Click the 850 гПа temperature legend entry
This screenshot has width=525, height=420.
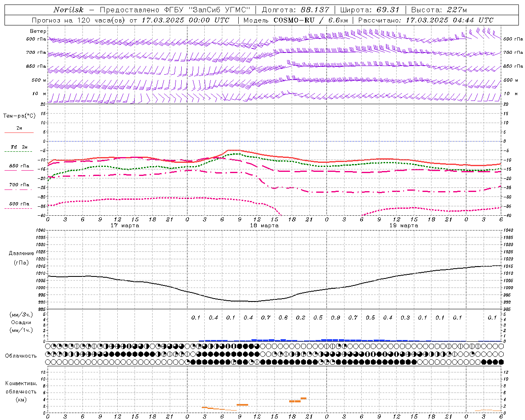tap(19, 166)
